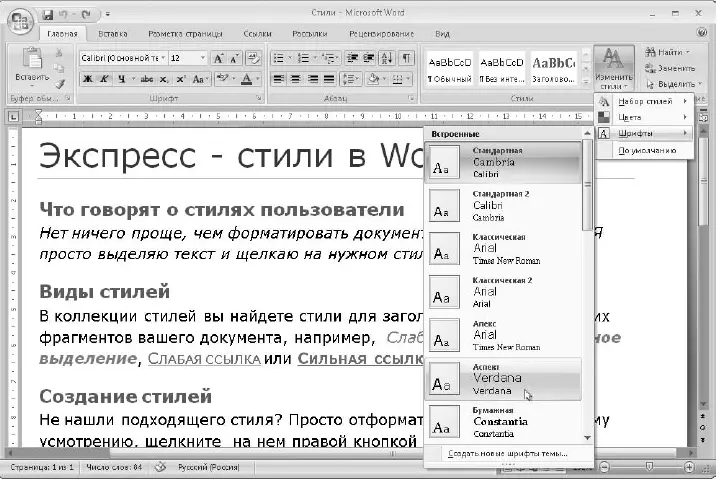Select Классическая 2 Arial theme fonts
The image size is (717, 481).
[x=503, y=292]
